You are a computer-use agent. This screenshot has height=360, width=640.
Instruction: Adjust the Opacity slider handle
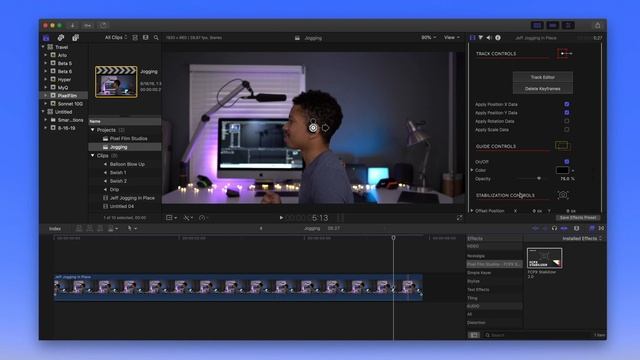coord(539,179)
